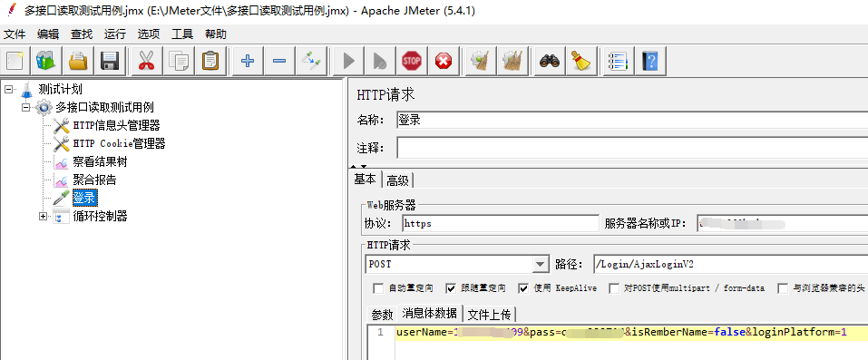The image size is (868, 360).
Task: Collapse the 测试计划 root node
Action: pos(8,89)
